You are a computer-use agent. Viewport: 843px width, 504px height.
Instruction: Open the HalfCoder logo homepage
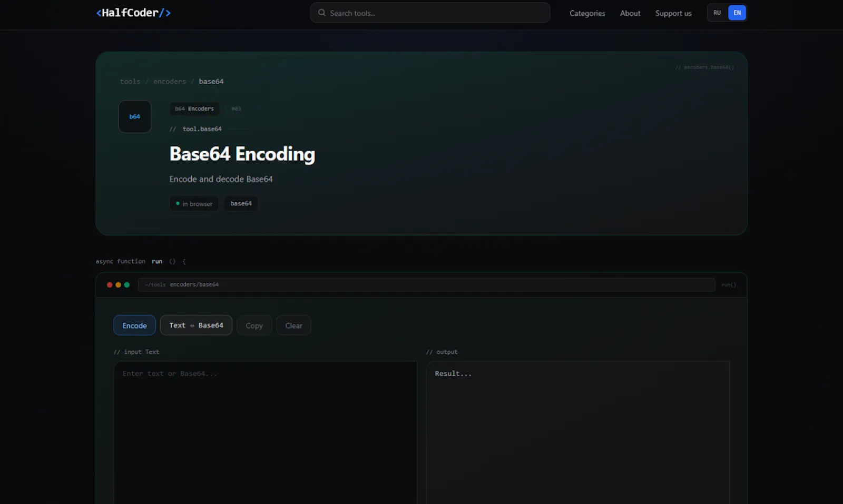pyautogui.click(x=133, y=13)
